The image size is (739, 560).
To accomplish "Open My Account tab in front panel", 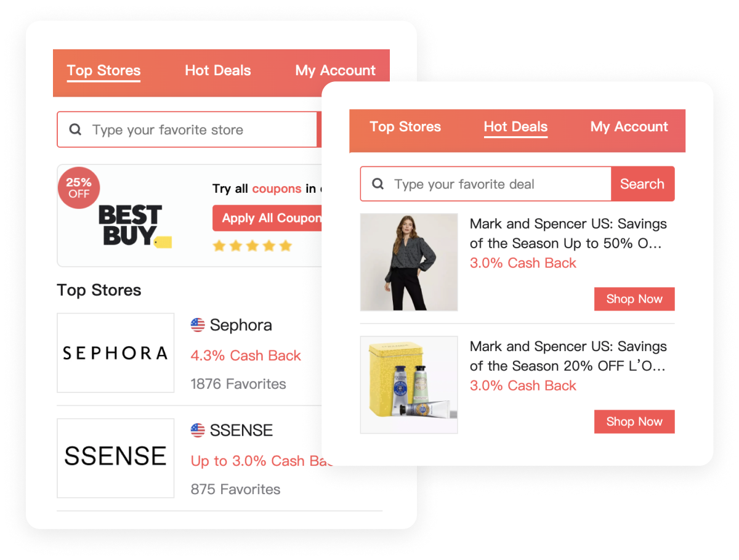I will [x=629, y=127].
